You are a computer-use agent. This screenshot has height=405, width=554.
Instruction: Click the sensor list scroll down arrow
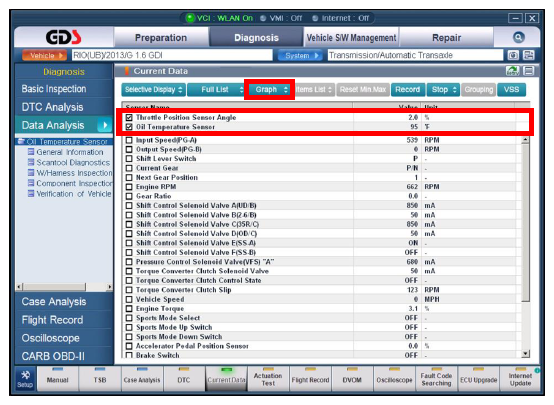pyautogui.click(x=525, y=353)
